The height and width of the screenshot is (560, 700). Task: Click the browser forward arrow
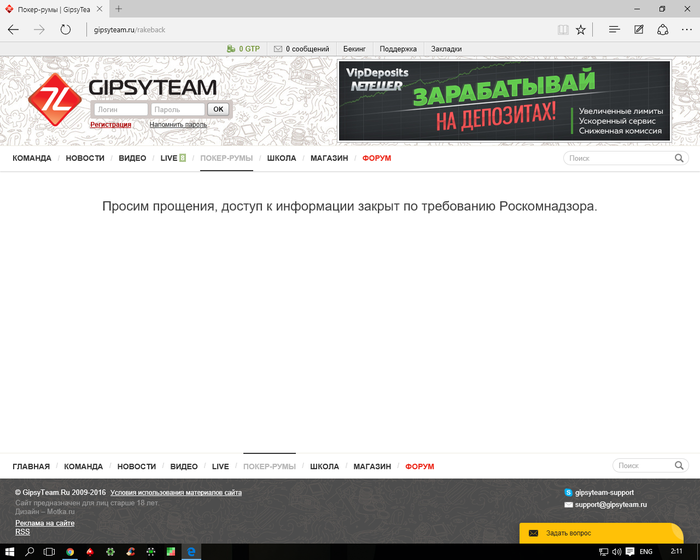39,30
